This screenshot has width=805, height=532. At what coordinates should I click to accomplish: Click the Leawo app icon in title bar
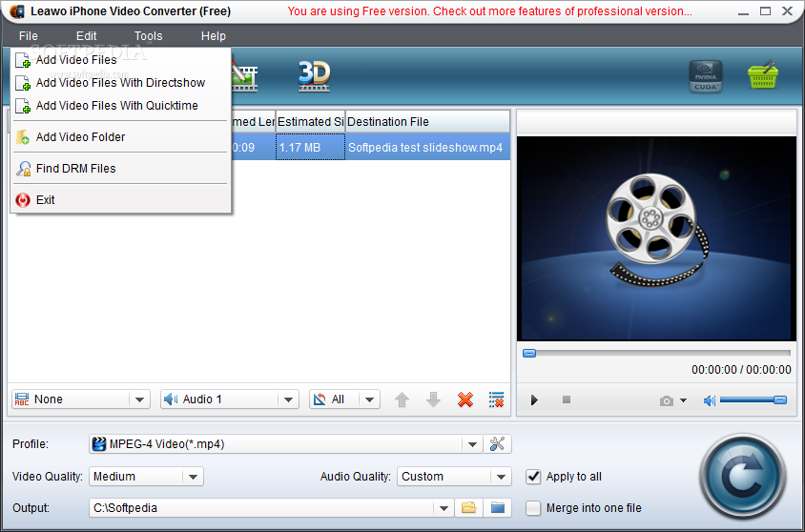click(16, 11)
